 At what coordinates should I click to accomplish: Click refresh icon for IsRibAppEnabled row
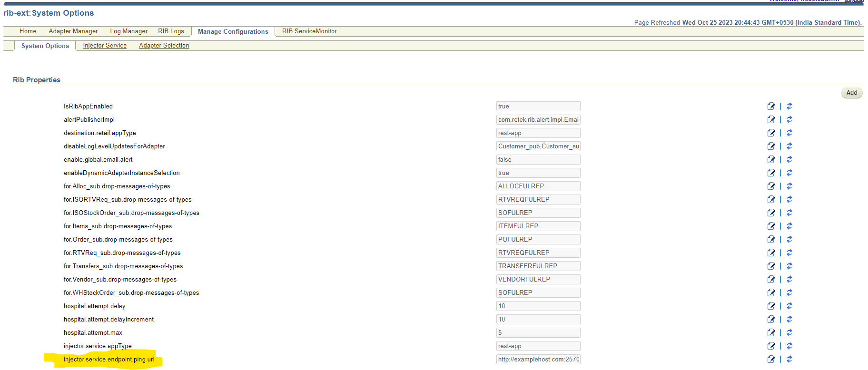click(789, 106)
